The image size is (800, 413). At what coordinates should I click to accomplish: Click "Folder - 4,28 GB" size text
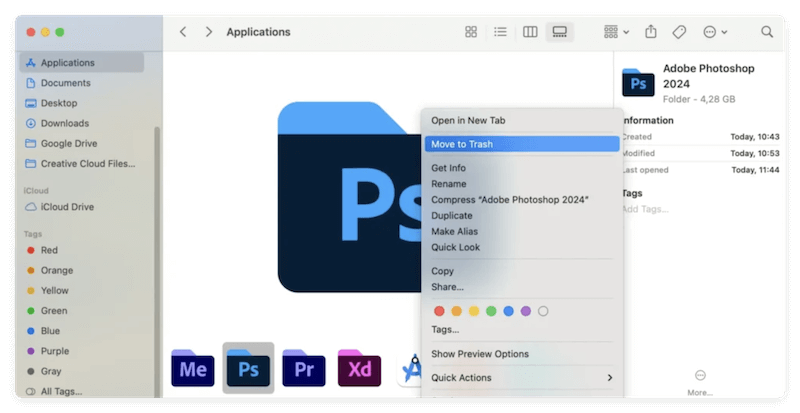[699, 99]
